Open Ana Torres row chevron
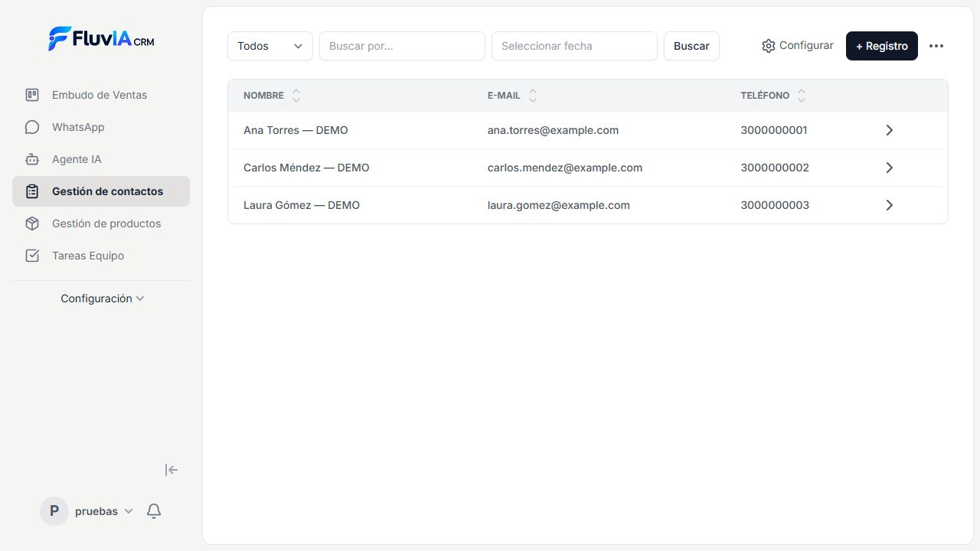 point(890,130)
